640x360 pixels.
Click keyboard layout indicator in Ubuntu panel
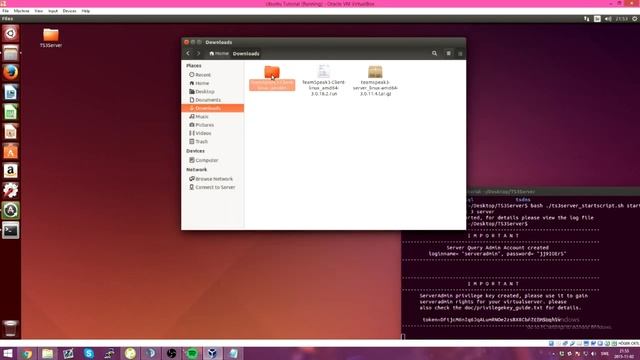coord(597,19)
